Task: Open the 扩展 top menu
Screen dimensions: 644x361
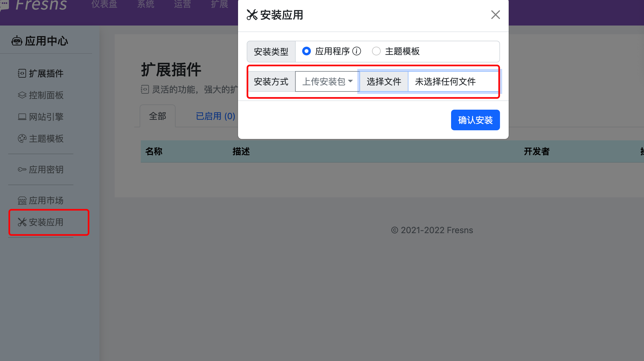Action: (x=220, y=4)
